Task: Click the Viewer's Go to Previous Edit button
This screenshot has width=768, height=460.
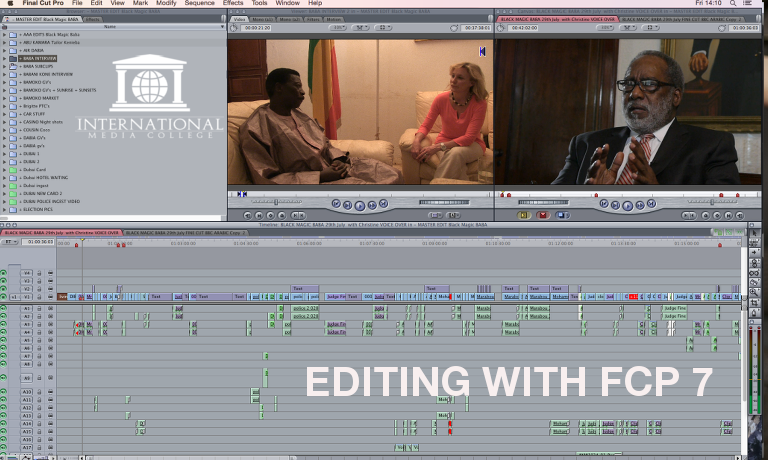Action: pos(336,204)
